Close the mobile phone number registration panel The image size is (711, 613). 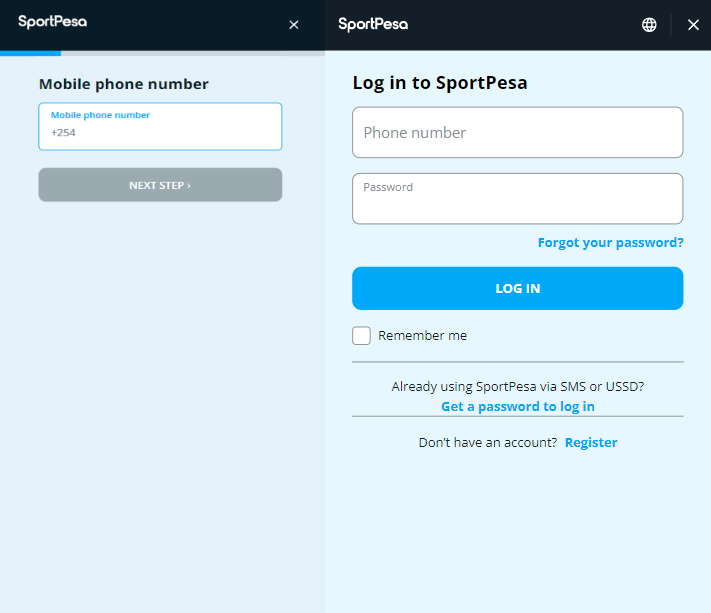[293, 25]
